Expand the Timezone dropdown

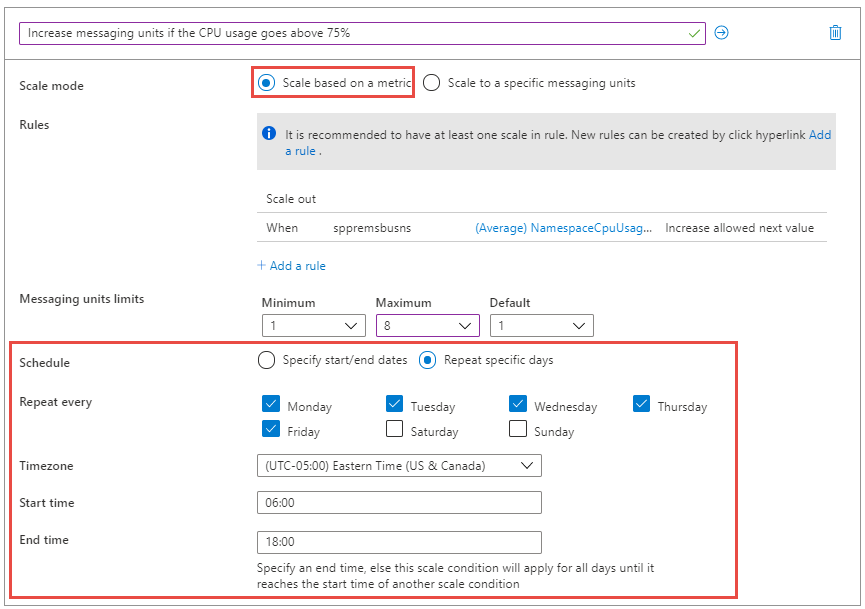[399, 466]
